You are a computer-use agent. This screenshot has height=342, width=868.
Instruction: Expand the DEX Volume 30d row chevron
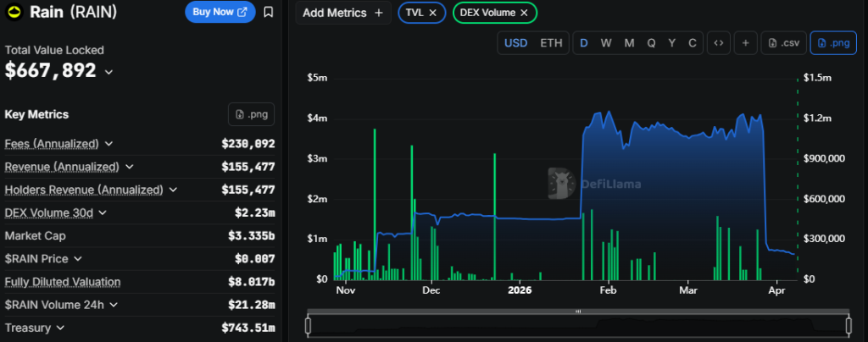click(103, 212)
